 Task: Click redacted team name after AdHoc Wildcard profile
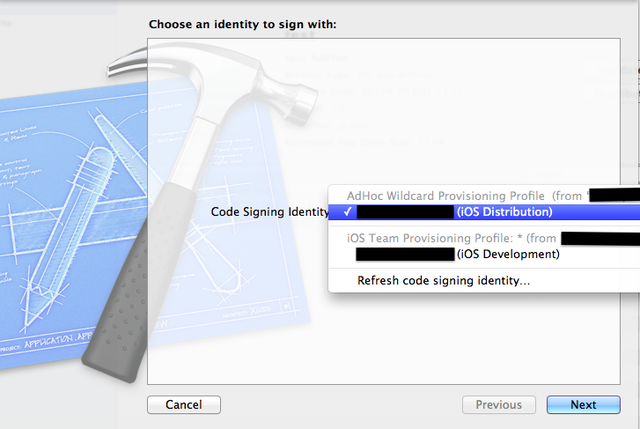612,195
